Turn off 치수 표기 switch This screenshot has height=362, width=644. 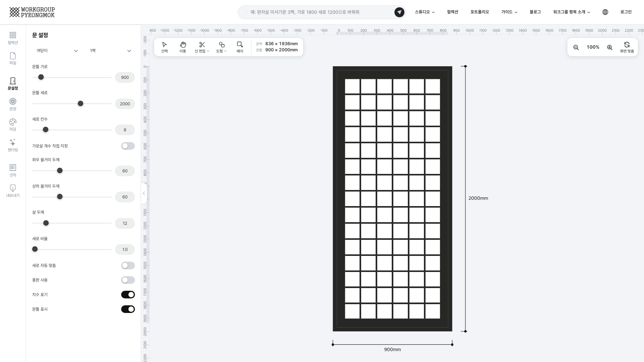128,295
